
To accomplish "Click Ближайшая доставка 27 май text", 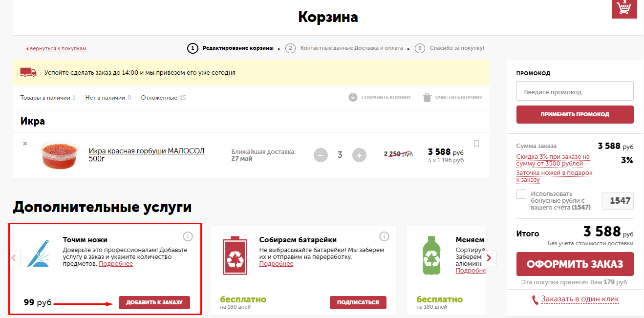I will tap(263, 155).
